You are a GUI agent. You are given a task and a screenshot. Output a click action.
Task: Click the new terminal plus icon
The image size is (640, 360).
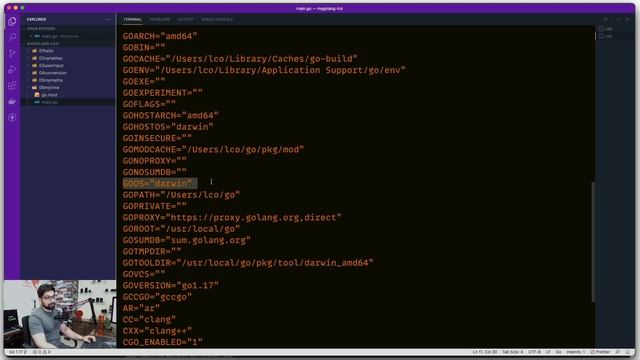(x=605, y=19)
